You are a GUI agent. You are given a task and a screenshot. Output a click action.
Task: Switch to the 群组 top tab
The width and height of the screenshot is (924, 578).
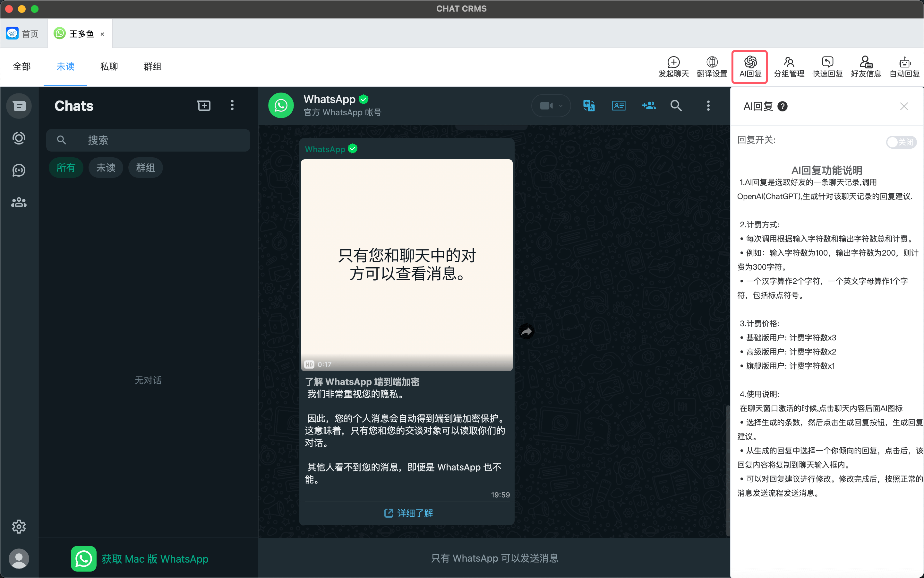click(x=152, y=66)
